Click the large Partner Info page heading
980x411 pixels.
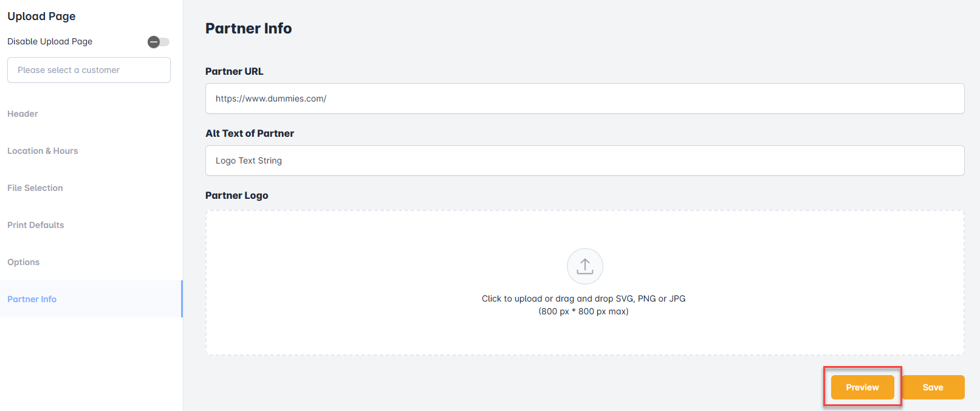point(248,29)
